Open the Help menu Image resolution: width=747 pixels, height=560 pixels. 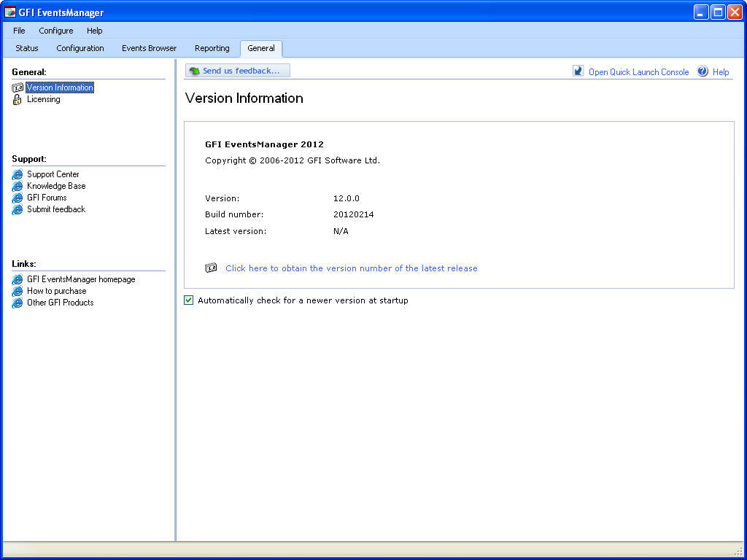coord(94,31)
